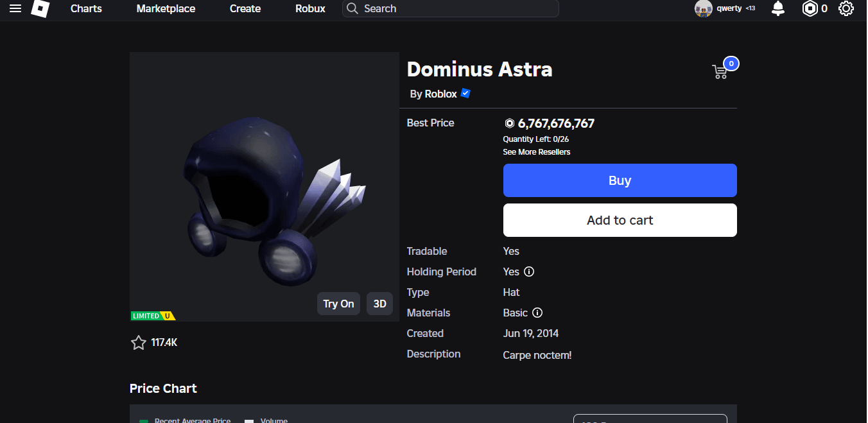The image size is (868, 423).
Task: Go to the Charts tab
Action: click(x=86, y=8)
